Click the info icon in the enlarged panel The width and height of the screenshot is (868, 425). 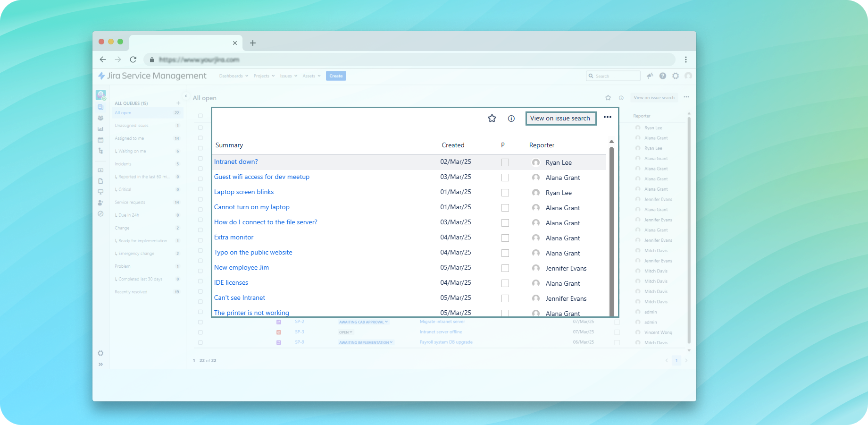(511, 119)
